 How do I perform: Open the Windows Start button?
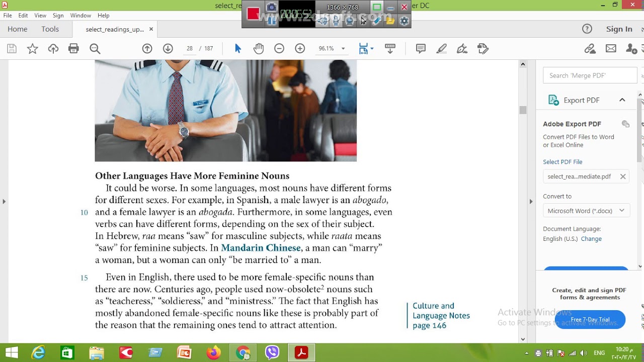pyautogui.click(x=11, y=352)
